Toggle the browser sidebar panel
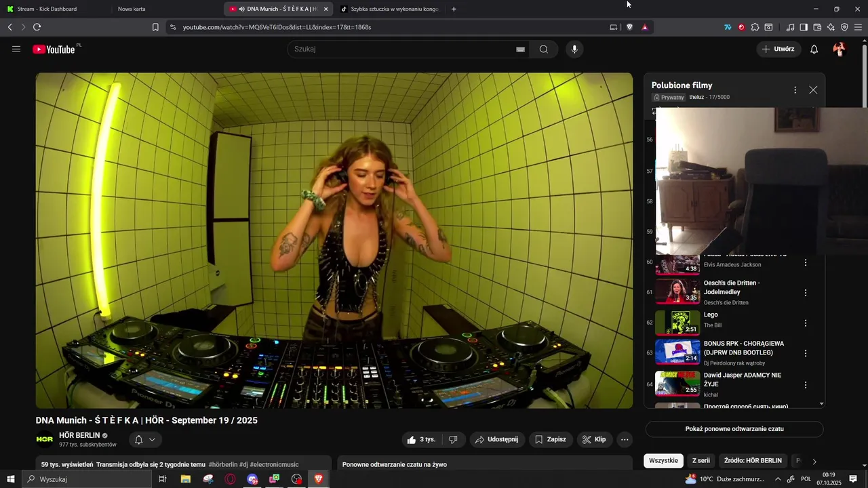Image resolution: width=868 pixels, height=488 pixels. point(804,27)
